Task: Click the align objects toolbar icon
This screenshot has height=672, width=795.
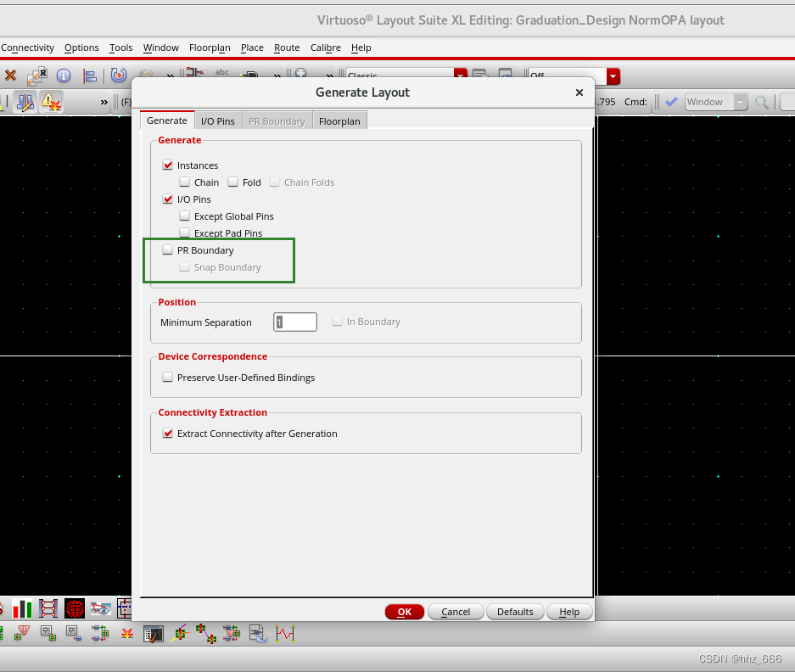Action: point(89,76)
